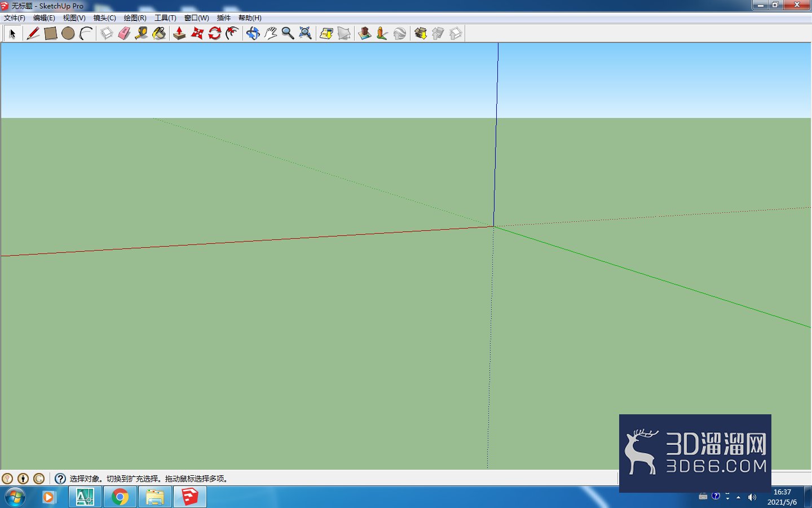Select the Pan hand tool

click(270, 33)
